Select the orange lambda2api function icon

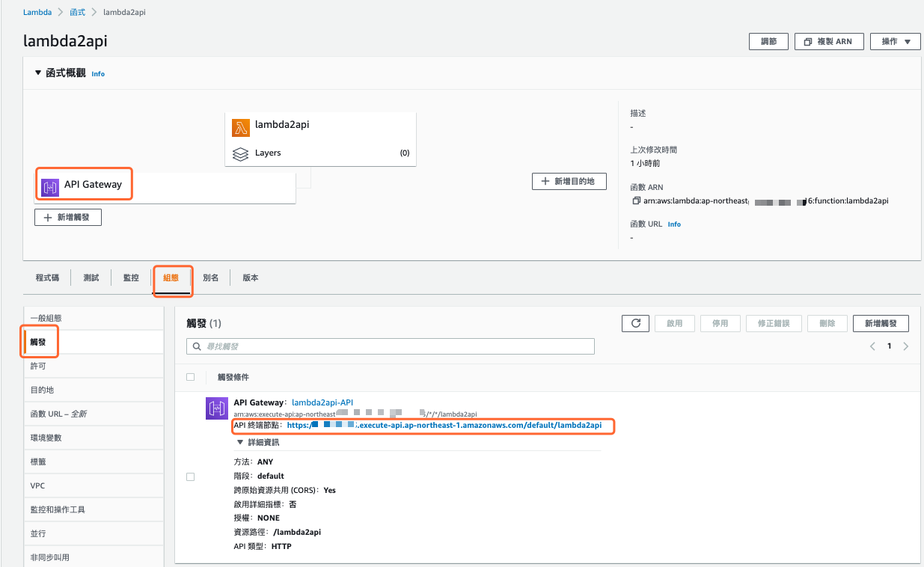(240, 127)
